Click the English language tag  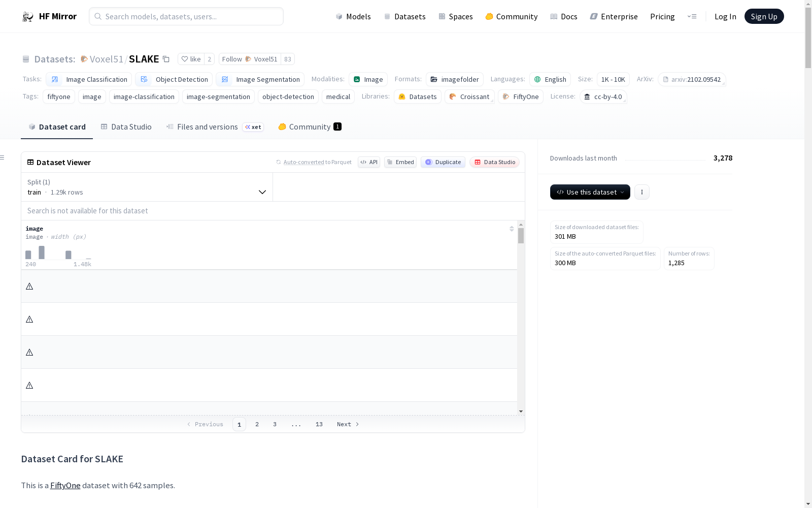coord(550,79)
